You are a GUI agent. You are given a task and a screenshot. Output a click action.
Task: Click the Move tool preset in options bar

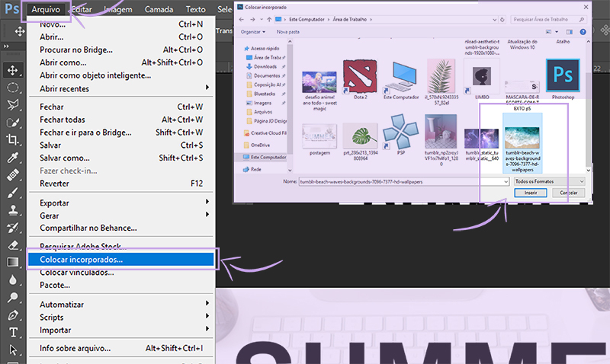pyautogui.click(x=19, y=31)
